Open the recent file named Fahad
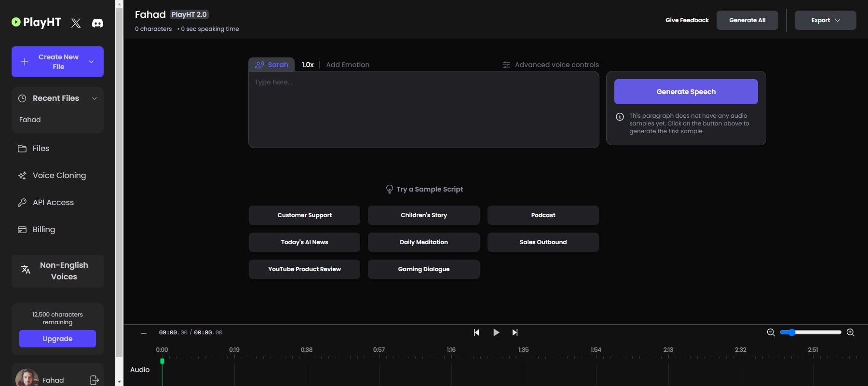This screenshot has height=386, width=868. 30,120
